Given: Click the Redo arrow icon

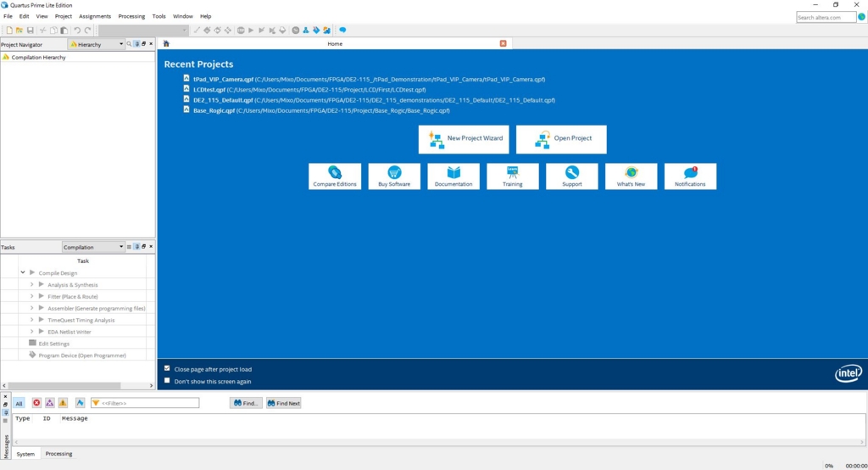Looking at the screenshot, I should (87, 30).
